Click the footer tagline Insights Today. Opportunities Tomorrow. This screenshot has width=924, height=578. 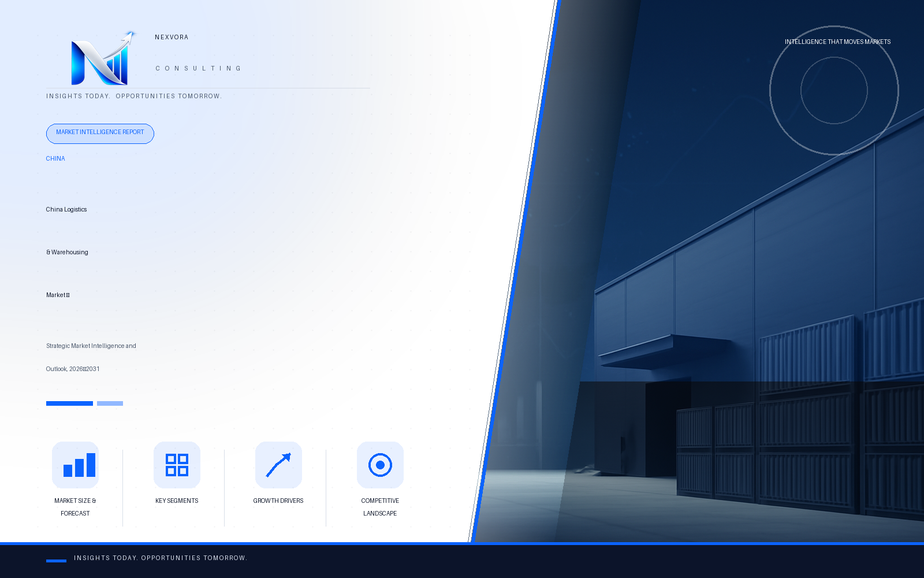pyautogui.click(x=161, y=558)
